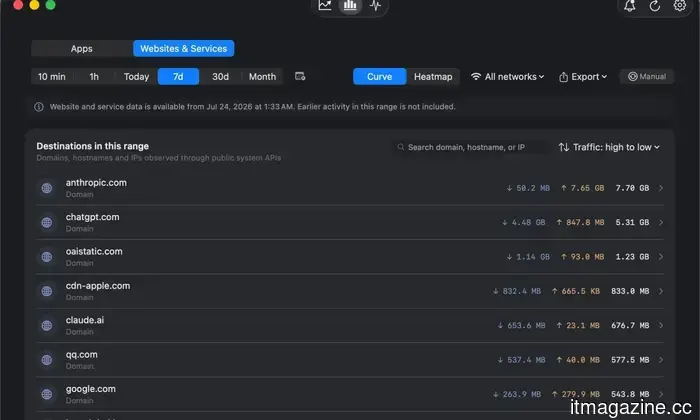Choose 30d time range
This screenshot has height=420, width=700.
point(220,77)
